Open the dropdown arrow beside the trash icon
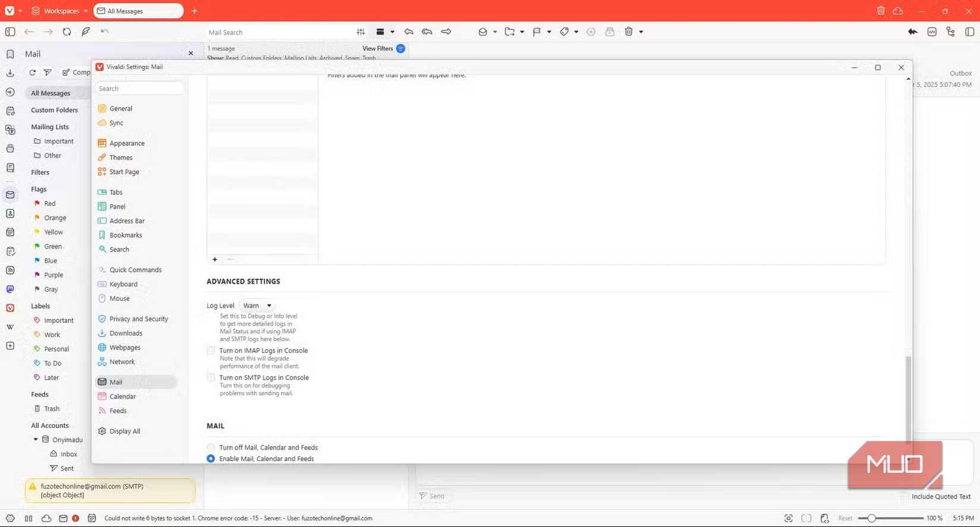The image size is (980, 527). click(641, 32)
